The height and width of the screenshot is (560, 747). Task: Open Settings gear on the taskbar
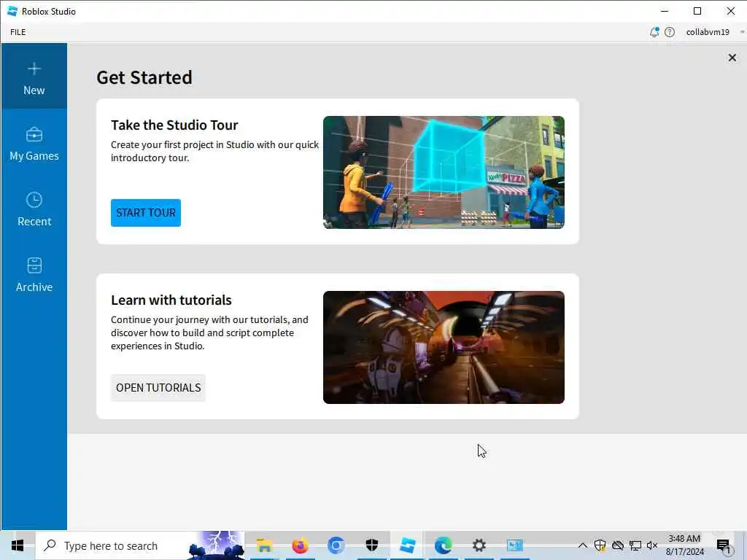pos(479,545)
